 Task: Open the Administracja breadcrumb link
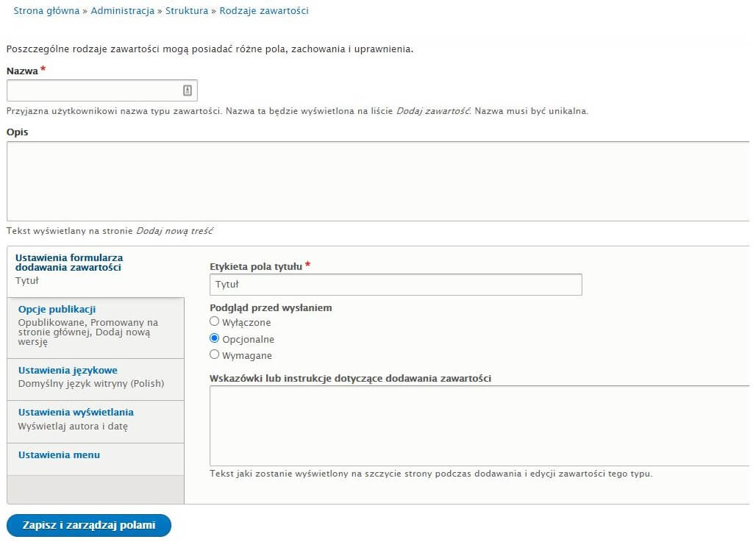(123, 10)
